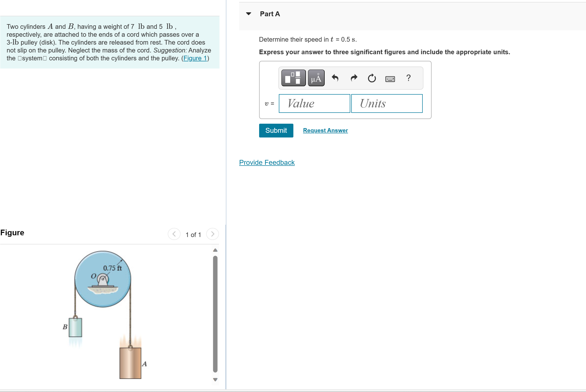This screenshot has width=586, height=392.
Task: Click the scrollbar up arrow in the figure pane
Action: (215, 250)
